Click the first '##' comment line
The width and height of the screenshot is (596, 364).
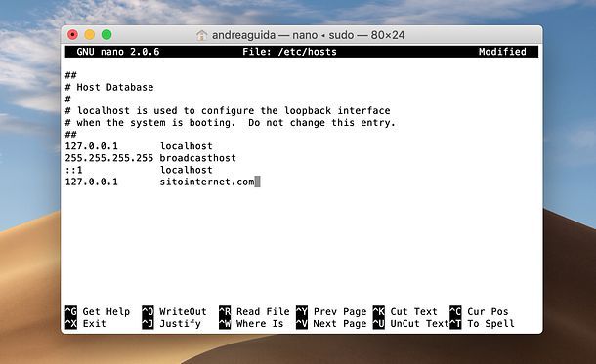[x=70, y=75]
